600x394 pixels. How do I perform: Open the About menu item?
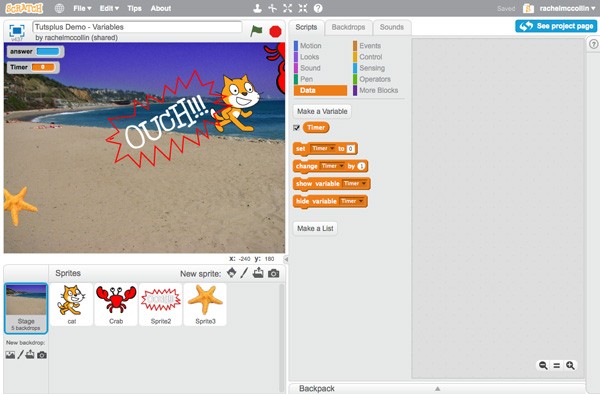pyautogui.click(x=161, y=8)
